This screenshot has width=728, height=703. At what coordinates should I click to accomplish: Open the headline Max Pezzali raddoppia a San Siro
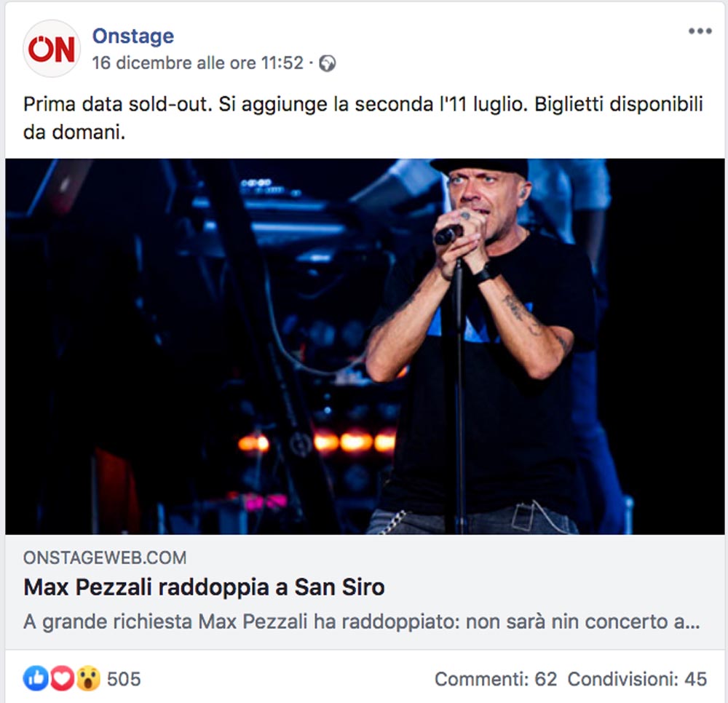[x=204, y=587]
